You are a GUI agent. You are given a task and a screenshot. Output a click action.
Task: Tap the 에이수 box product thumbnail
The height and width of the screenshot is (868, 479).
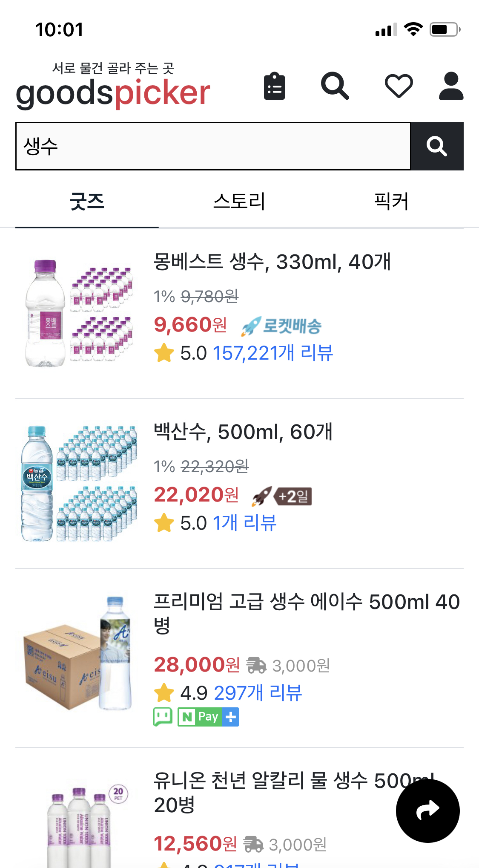77,654
